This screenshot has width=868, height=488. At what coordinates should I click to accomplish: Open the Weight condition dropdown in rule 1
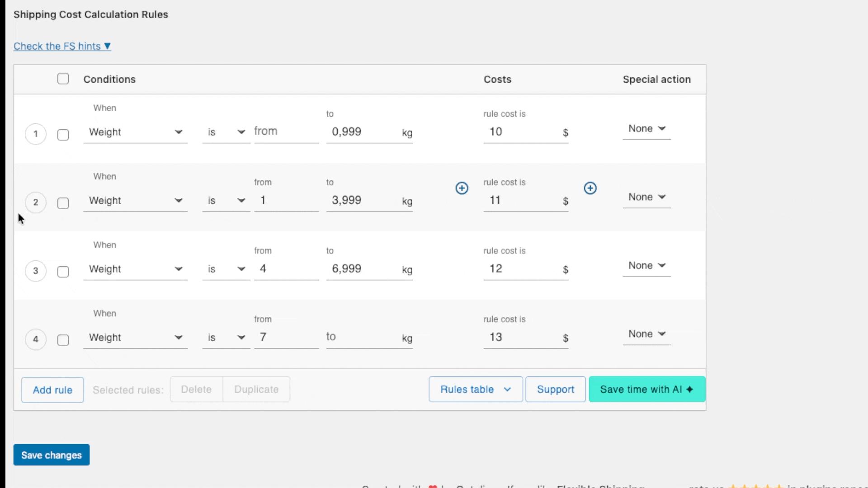tap(135, 132)
